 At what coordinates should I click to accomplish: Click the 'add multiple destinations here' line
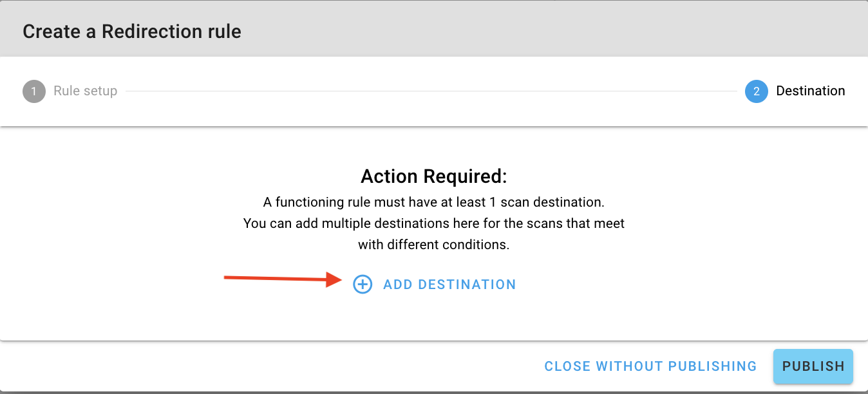[x=434, y=223]
